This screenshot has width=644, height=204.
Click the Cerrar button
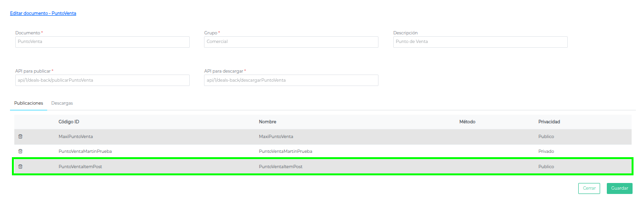589,188
